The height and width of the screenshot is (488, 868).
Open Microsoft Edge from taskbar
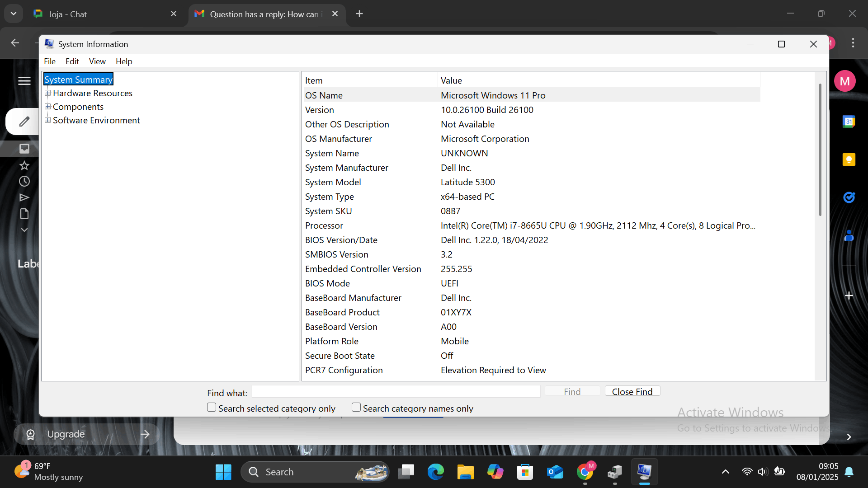coord(435,472)
